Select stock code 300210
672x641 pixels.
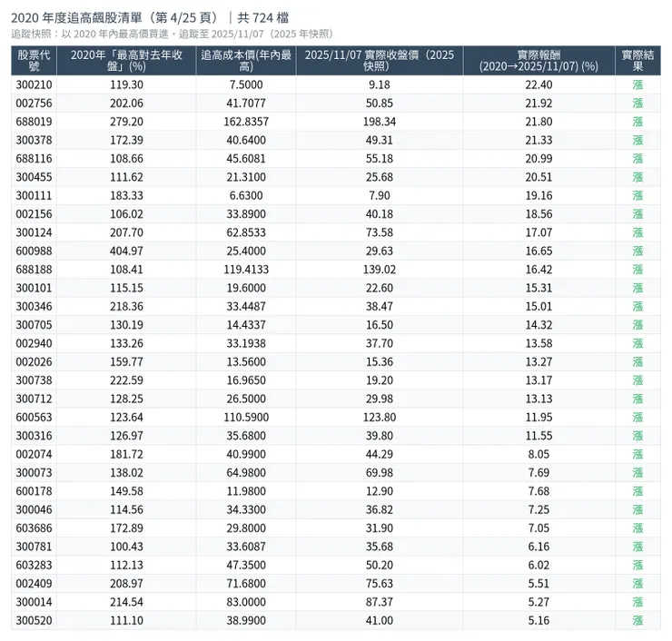pos(34,84)
